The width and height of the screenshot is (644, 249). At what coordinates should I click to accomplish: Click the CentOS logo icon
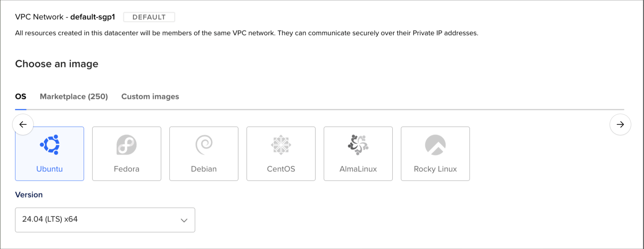pos(281,145)
